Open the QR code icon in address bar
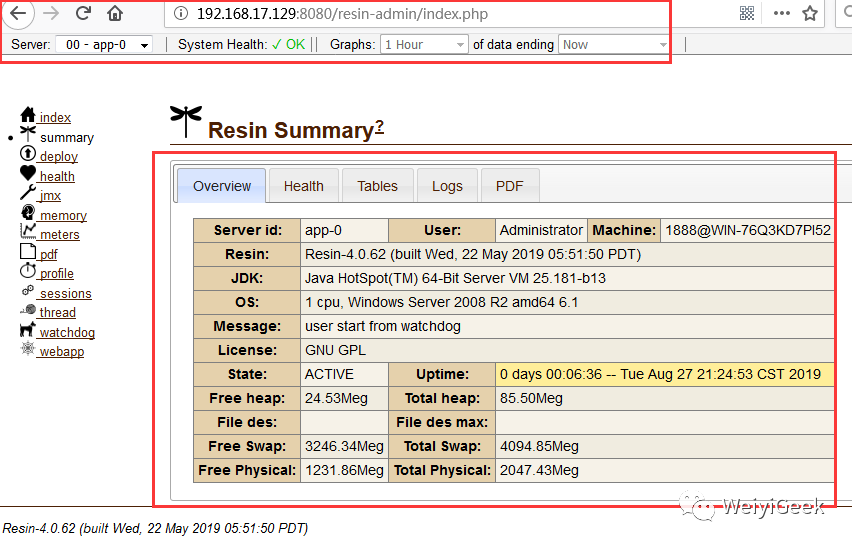852x546 pixels. [747, 14]
